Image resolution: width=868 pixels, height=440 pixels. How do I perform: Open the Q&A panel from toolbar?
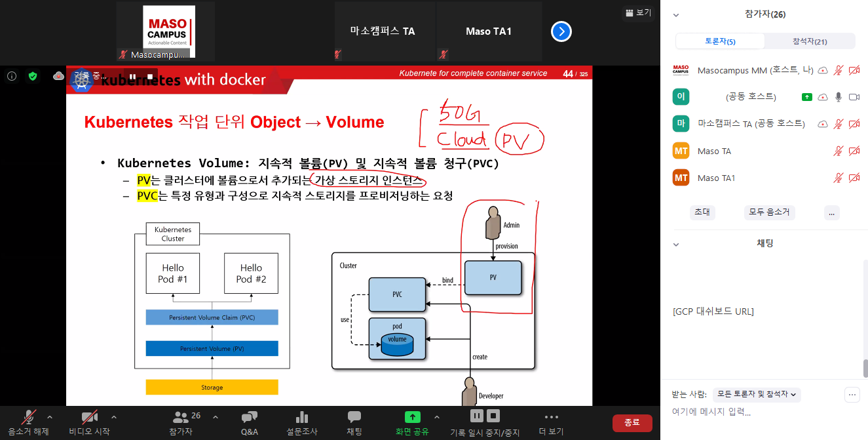pyautogui.click(x=249, y=417)
